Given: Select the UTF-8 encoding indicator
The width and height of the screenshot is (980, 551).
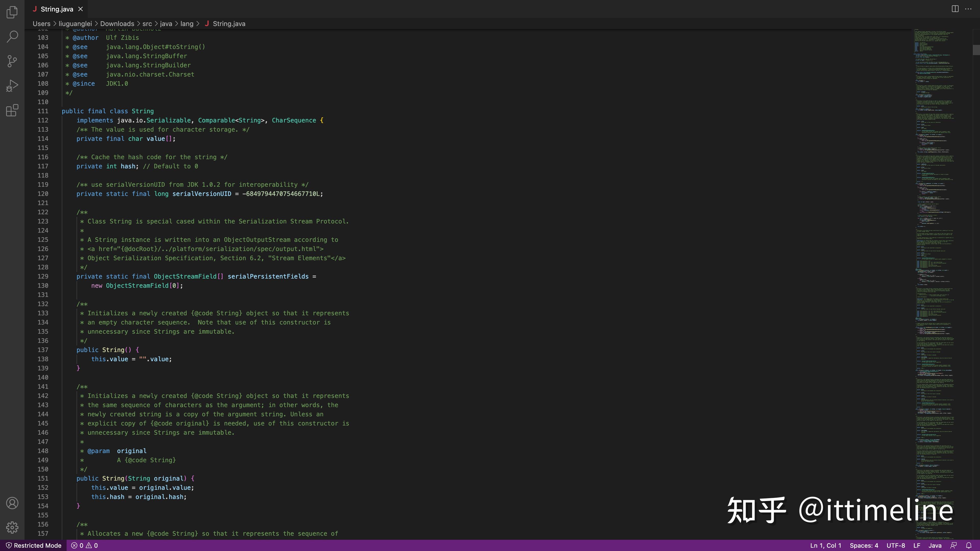Looking at the screenshot, I should click(x=896, y=545).
